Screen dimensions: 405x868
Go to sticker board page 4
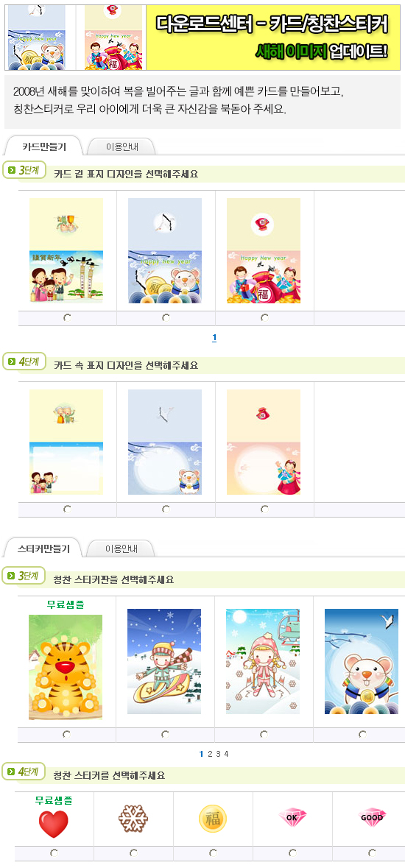click(x=226, y=754)
